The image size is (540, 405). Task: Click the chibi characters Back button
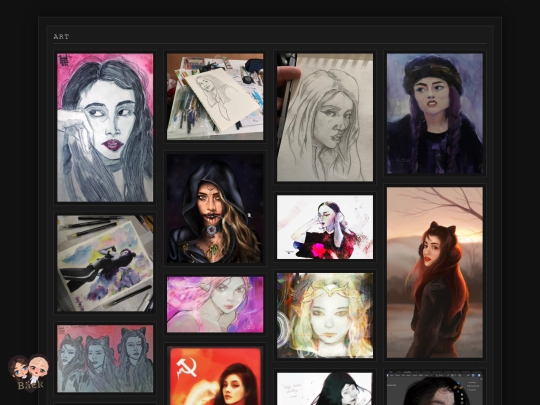[29, 373]
